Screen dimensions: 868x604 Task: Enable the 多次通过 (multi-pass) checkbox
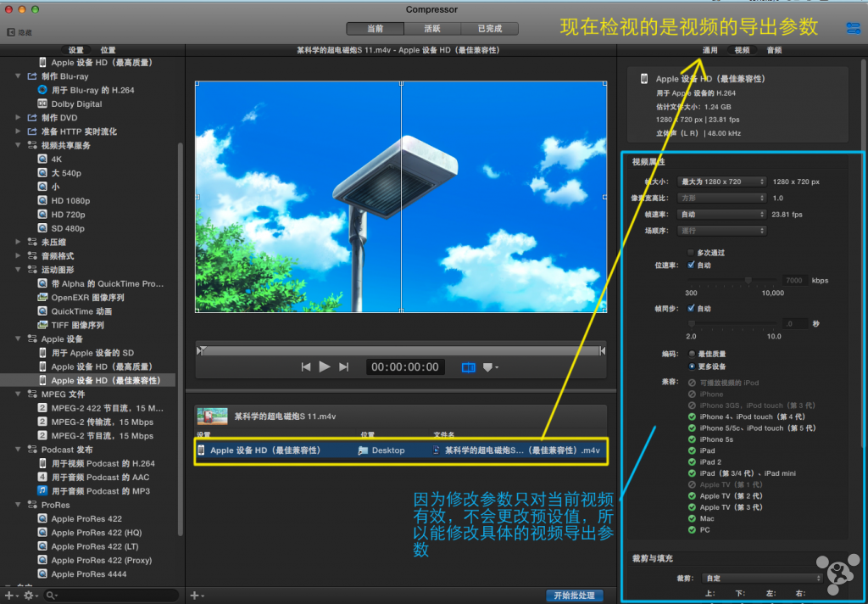[691, 253]
